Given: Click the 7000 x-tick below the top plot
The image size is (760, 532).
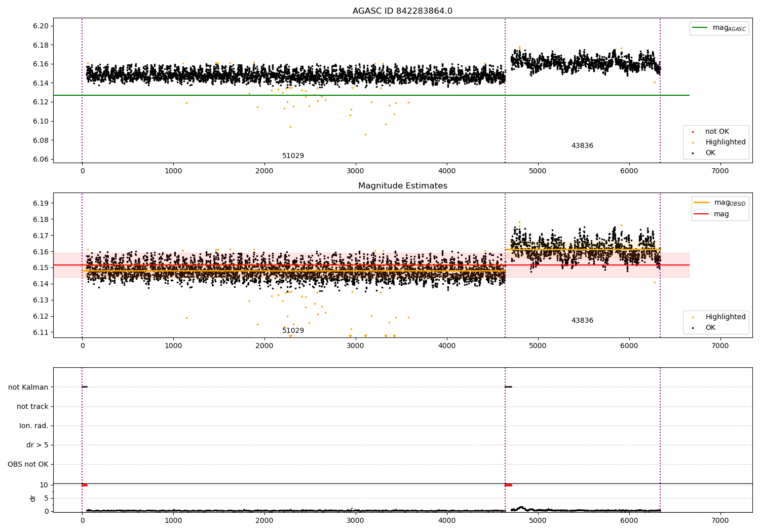Looking at the screenshot, I should click(x=720, y=171).
